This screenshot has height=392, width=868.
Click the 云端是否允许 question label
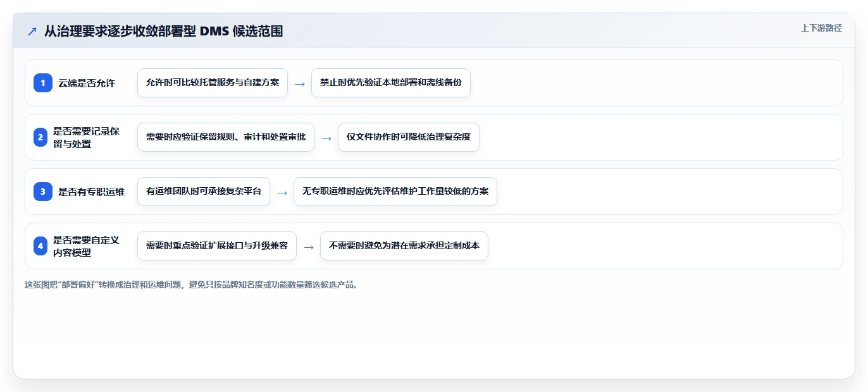pyautogui.click(x=87, y=83)
